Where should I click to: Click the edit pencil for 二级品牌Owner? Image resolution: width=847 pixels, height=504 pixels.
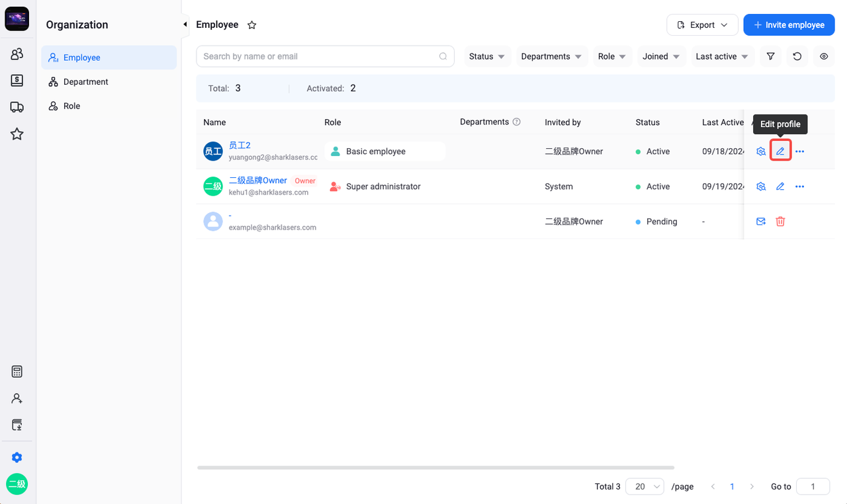(780, 187)
